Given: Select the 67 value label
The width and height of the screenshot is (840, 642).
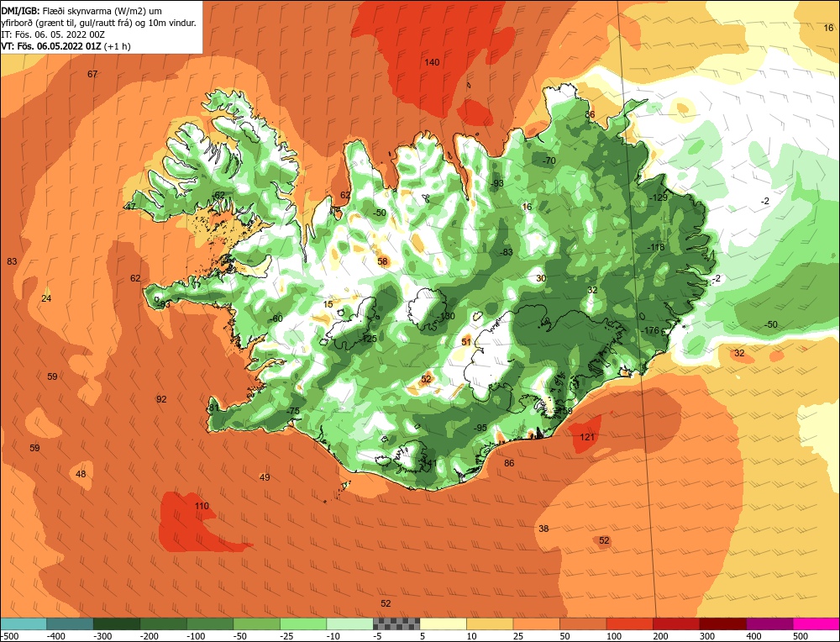Looking at the screenshot, I should coord(92,74).
